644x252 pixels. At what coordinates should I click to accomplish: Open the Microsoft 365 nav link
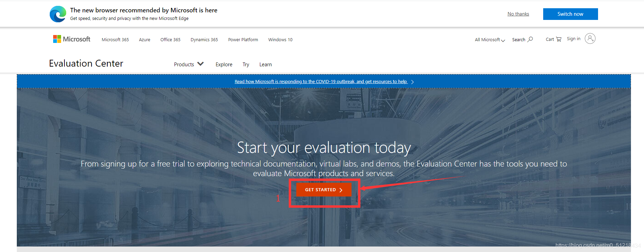pos(115,40)
